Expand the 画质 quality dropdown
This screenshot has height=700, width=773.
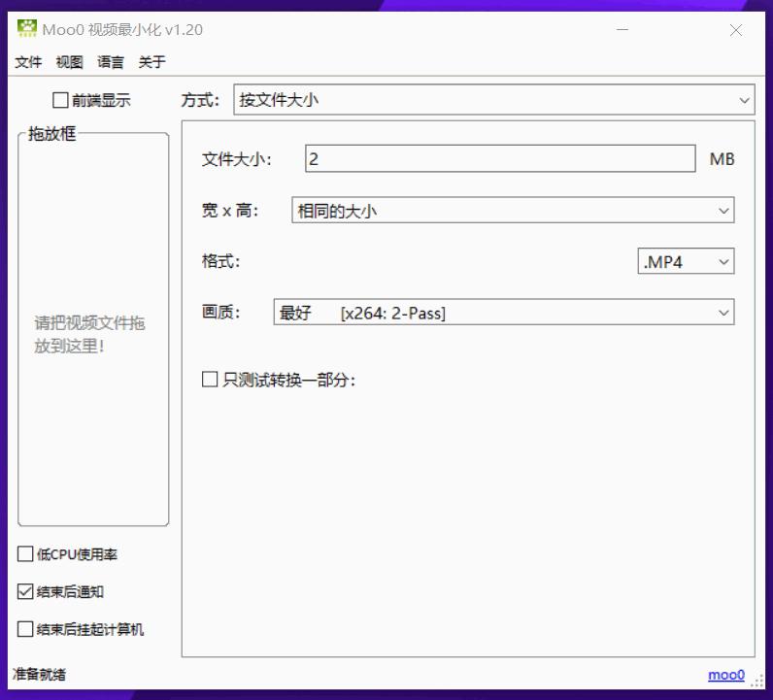tap(504, 312)
